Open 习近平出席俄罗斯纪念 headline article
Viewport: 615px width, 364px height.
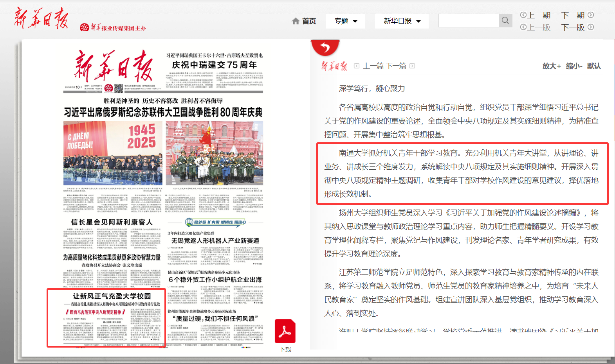point(163,113)
